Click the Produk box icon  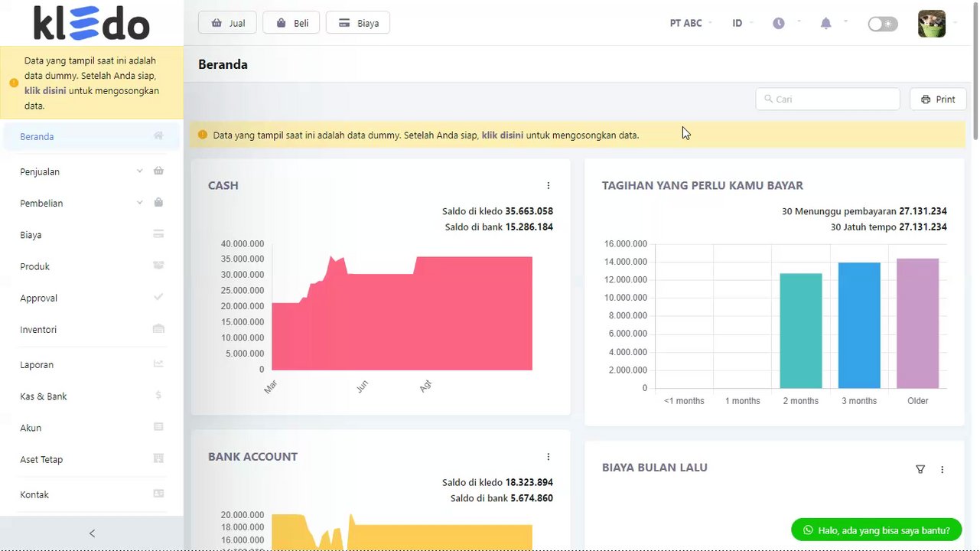click(158, 266)
